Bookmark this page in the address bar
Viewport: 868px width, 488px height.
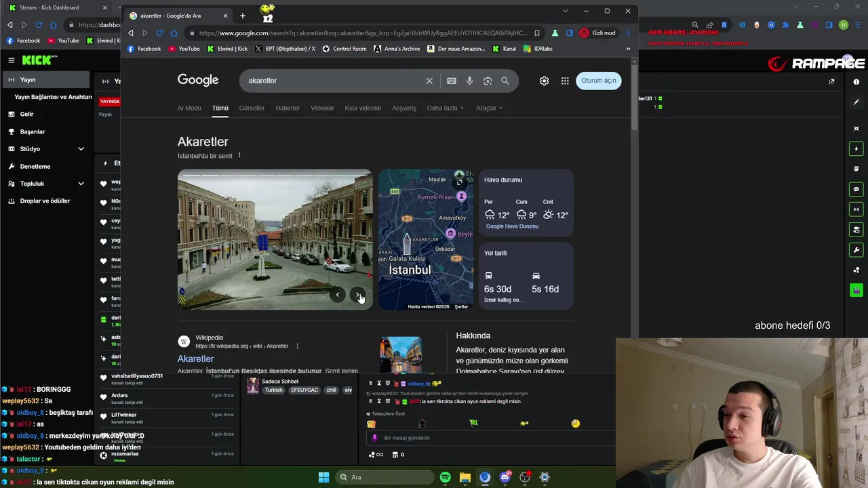pyautogui.click(x=537, y=33)
